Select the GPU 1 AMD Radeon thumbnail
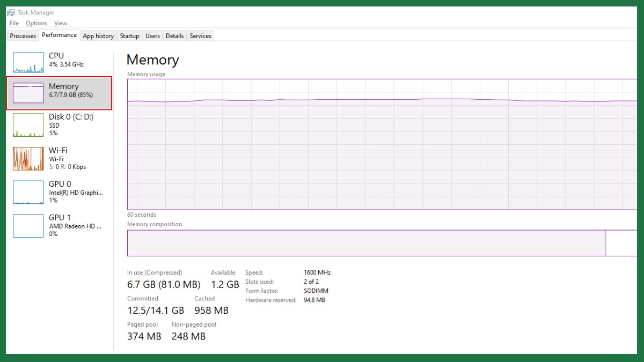Screen dimensions: 644x362 click(x=28, y=225)
